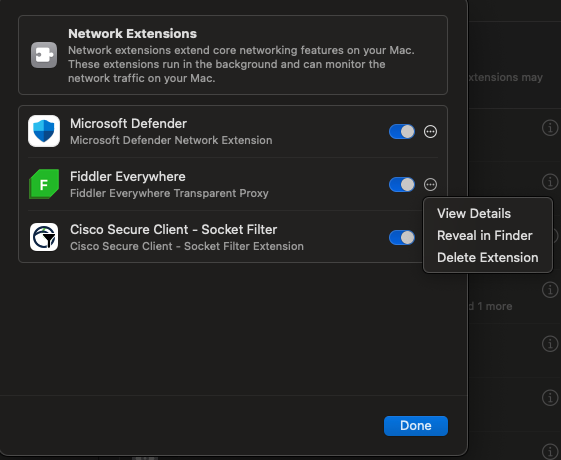
Task: Click the Network Extensions puzzle-piece icon
Action: click(44, 55)
